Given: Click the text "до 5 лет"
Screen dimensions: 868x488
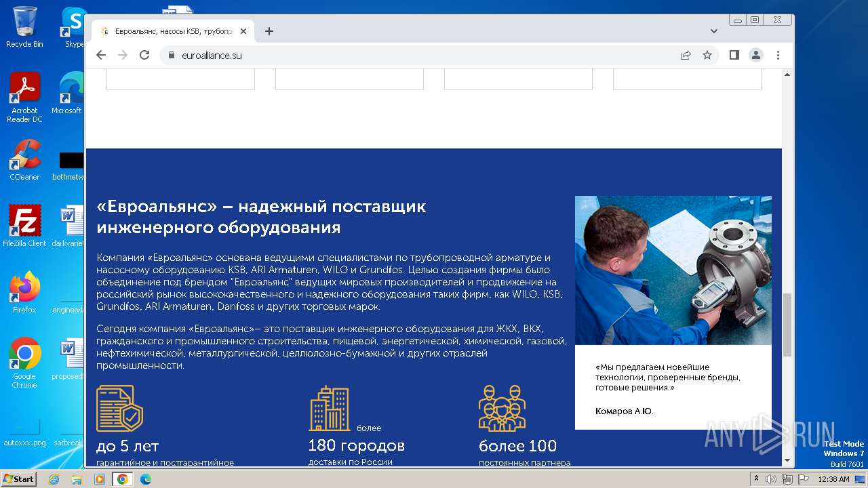Looking at the screenshot, I should point(127,446).
